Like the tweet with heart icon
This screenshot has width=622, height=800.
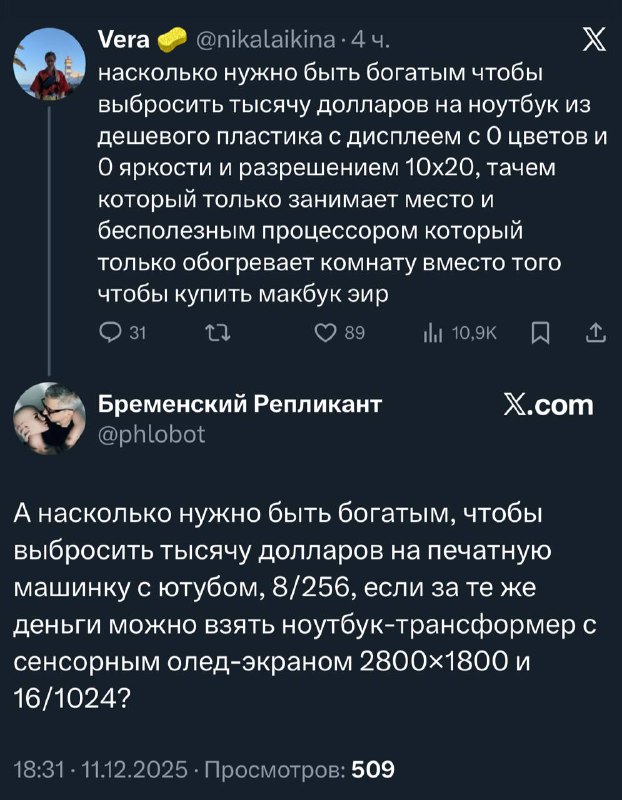[x=322, y=335]
